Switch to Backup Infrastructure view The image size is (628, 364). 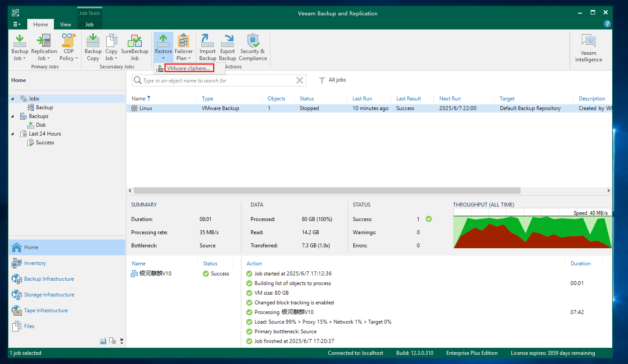[67, 279]
